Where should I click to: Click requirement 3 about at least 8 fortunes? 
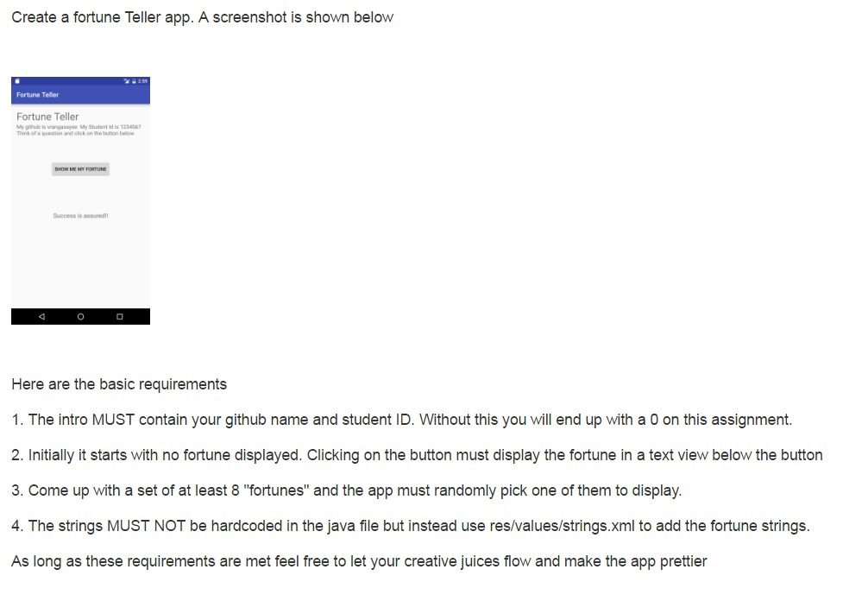pos(347,490)
